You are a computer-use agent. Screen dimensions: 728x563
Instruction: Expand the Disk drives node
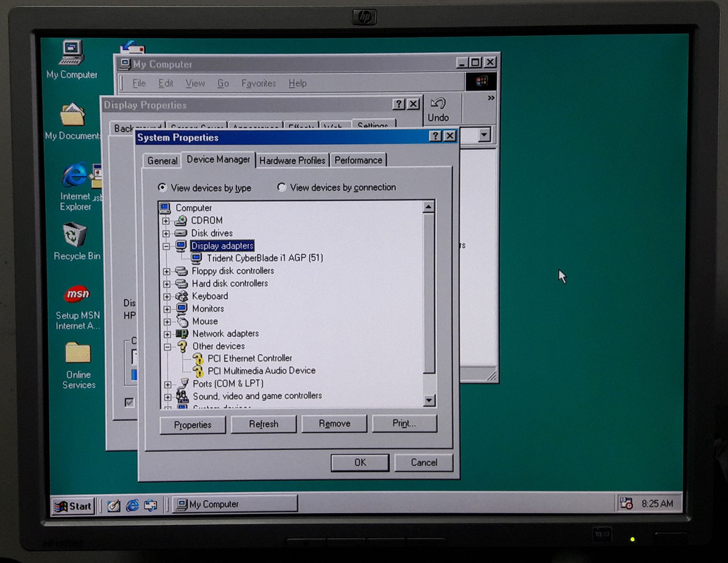pos(165,234)
